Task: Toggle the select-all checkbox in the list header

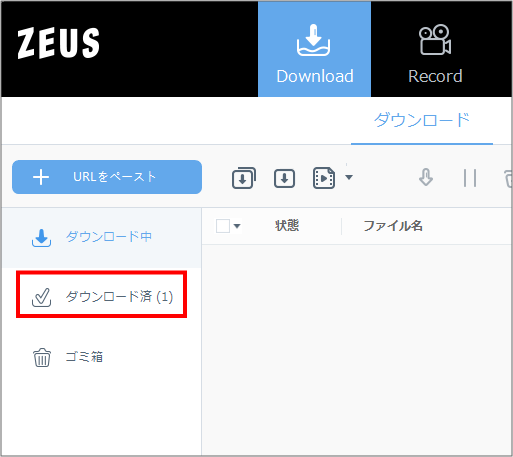Action: coord(223,226)
